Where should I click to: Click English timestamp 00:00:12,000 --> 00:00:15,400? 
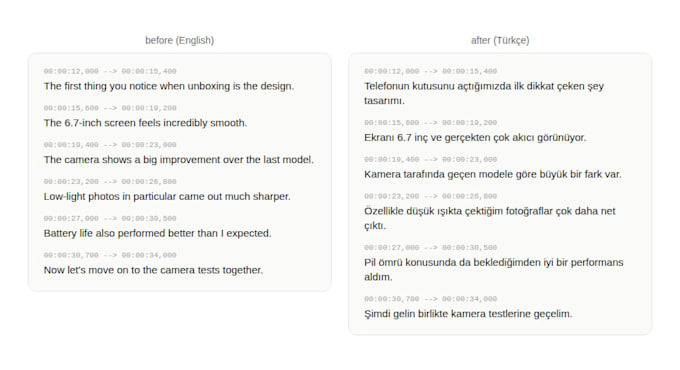point(110,71)
